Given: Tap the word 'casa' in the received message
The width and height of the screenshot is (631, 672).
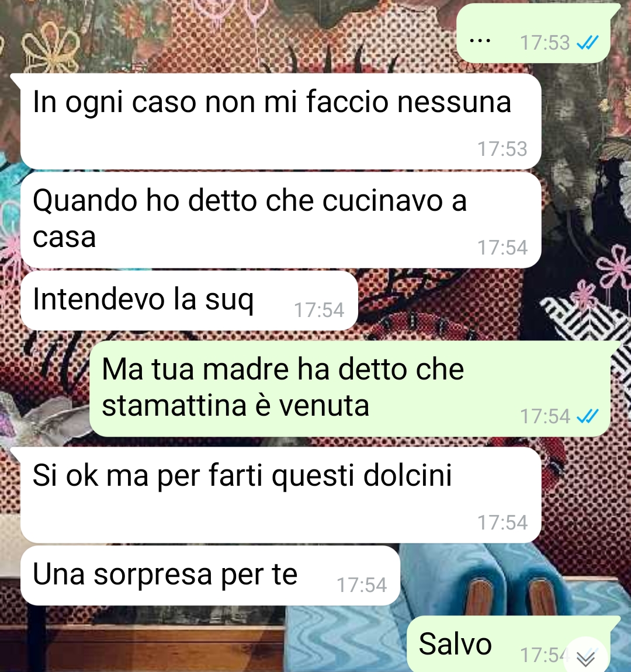Looking at the screenshot, I should (64, 237).
